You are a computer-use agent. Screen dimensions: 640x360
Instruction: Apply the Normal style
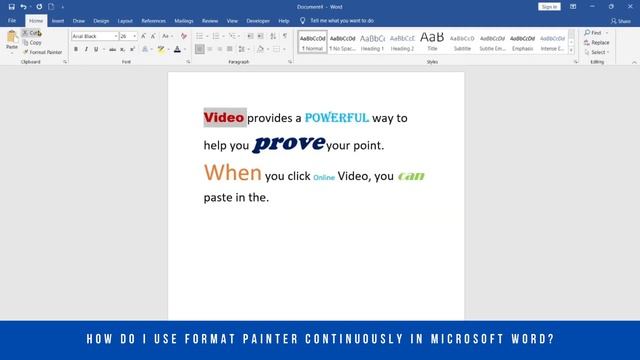[313, 42]
